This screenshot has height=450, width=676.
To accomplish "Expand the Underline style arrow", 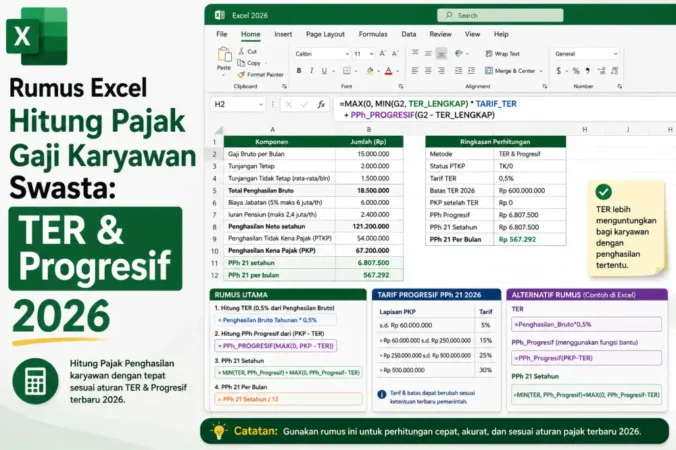I will tap(333, 71).
